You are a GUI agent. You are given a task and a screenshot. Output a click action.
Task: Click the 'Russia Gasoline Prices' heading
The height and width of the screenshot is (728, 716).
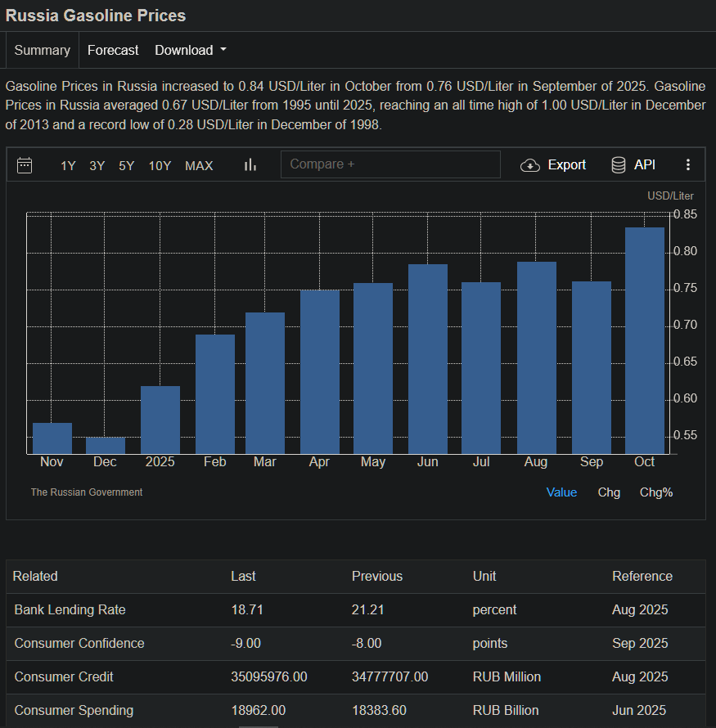click(96, 16)
